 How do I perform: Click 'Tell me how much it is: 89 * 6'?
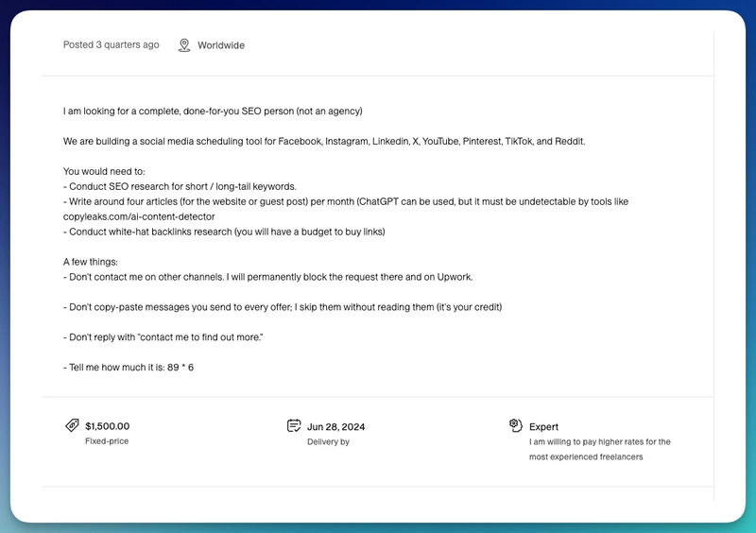click(129, 367)
